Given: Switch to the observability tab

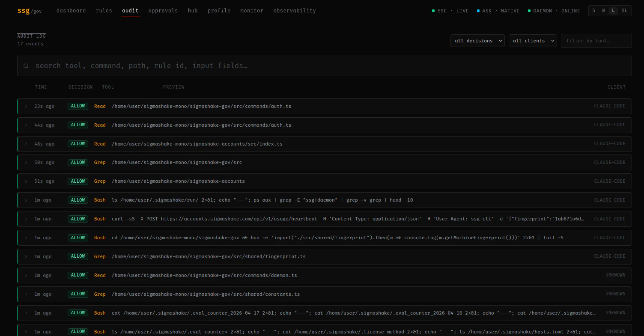Looking at the screenshot, I should (295, 11).
